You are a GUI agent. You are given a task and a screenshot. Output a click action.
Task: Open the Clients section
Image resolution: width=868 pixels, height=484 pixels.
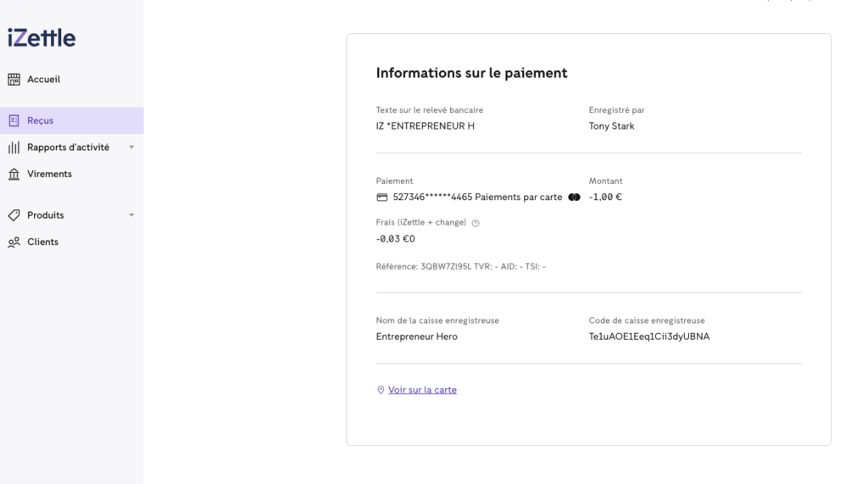(x=42, y=242)
